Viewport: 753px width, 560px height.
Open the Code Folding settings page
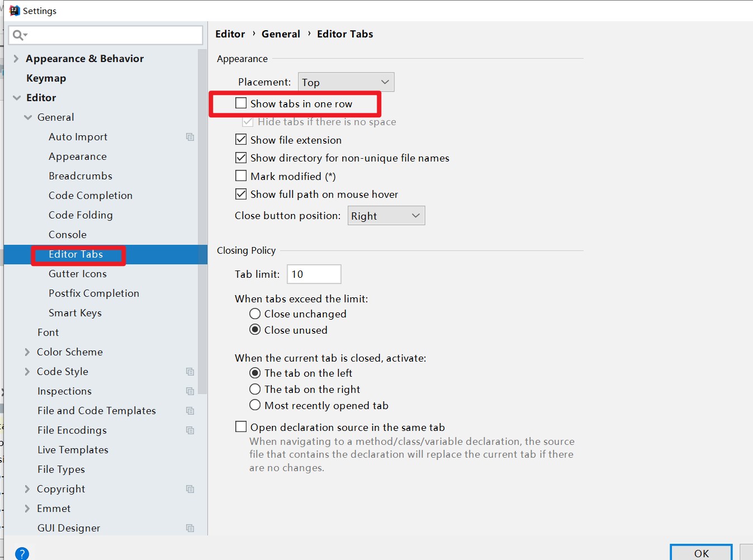pyautogui.click(x=80, y=215)
